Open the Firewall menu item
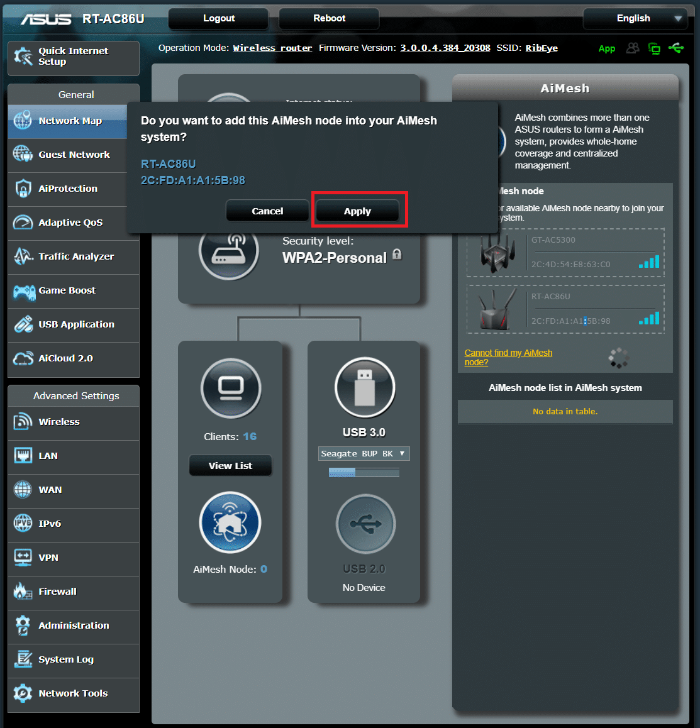The width and height of the screenshot is (700, 728). tap(74, 592)
